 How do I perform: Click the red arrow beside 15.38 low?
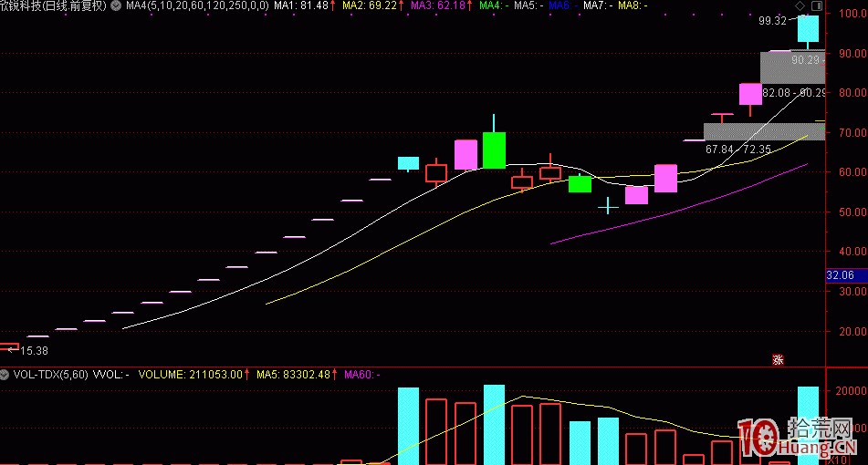pyautogui.click(x=8, y=348)
